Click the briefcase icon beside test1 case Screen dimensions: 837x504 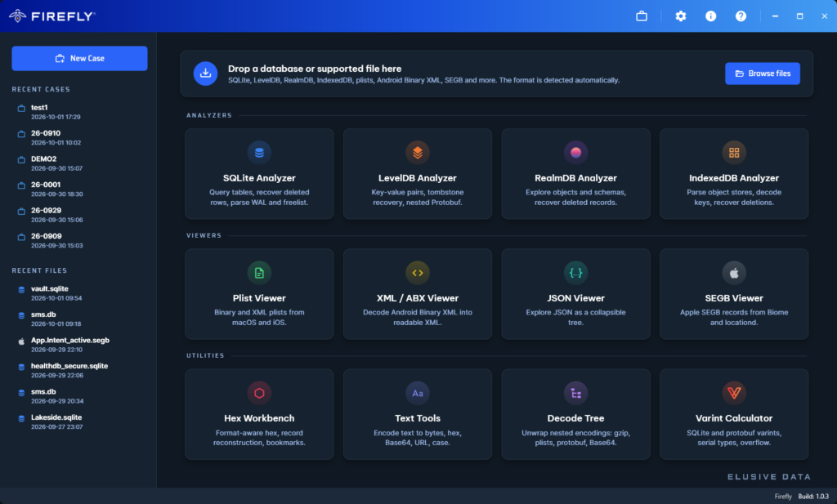21,109
